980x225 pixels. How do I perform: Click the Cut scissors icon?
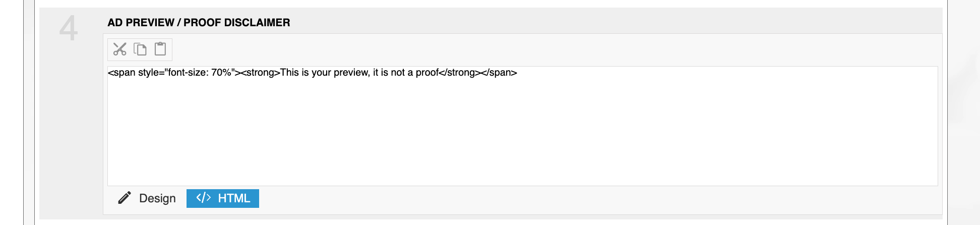(x=119, y=49)
